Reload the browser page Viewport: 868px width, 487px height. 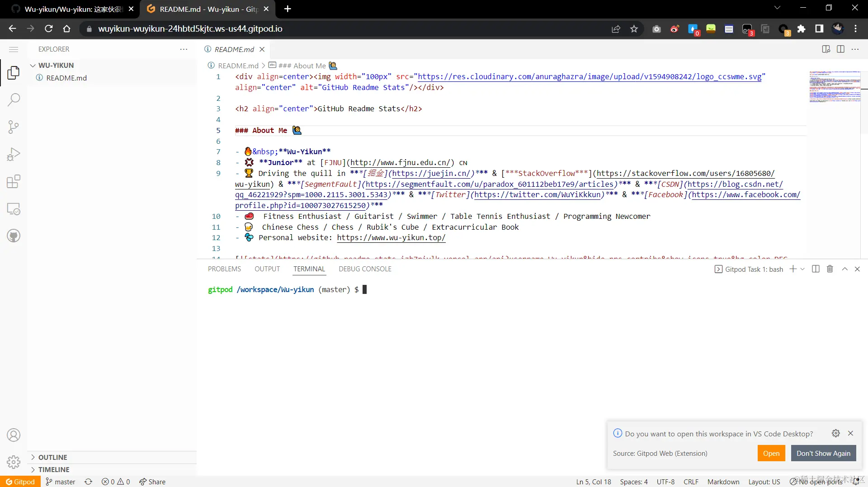click(x=49, y=28)
